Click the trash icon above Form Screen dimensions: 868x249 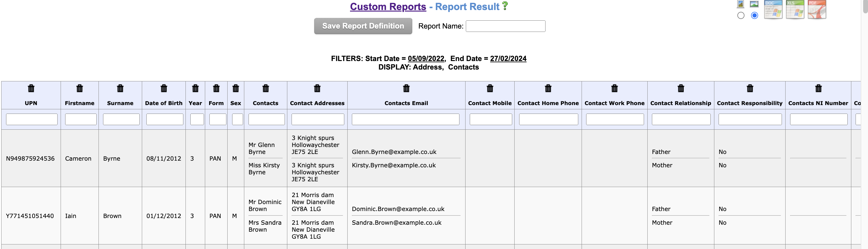216,88
